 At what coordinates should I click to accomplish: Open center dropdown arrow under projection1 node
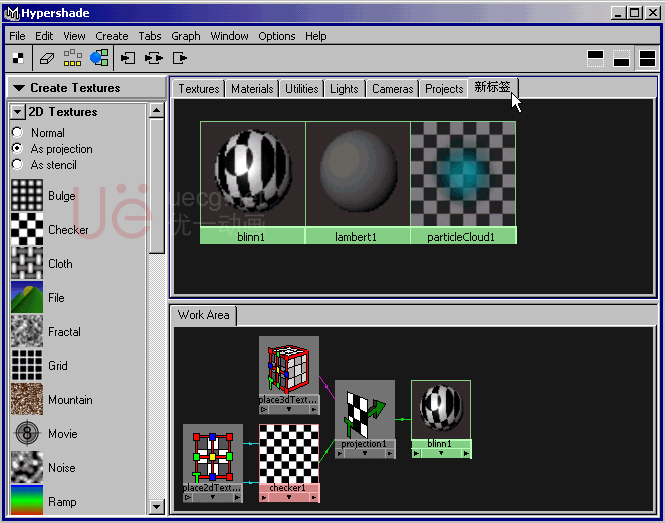[x=365, y=453]
